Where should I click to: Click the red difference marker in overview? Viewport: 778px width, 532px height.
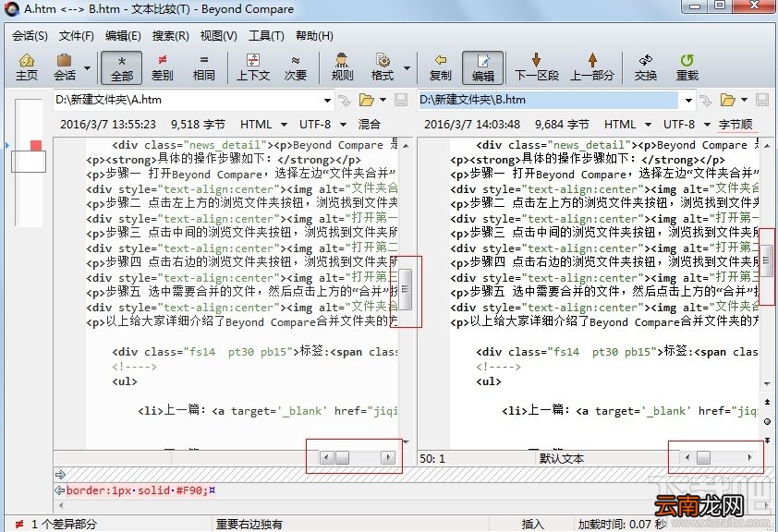pyautogui.click(x=36, y=145)
